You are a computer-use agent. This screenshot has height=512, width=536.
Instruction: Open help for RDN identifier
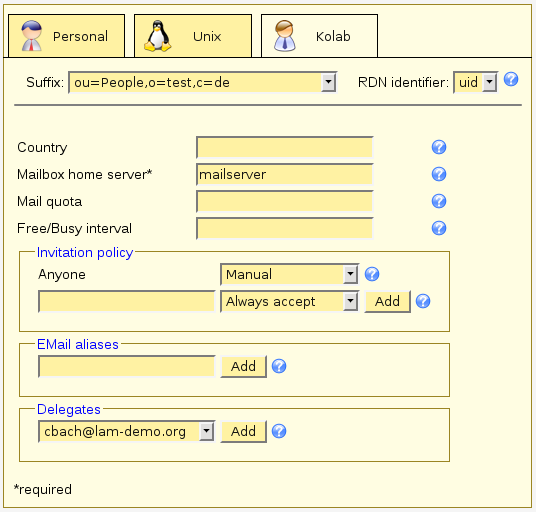[511, 79]
